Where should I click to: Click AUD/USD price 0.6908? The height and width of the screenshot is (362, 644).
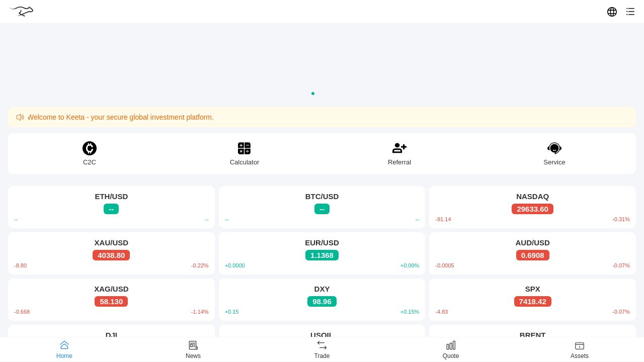tap(532, 255)
